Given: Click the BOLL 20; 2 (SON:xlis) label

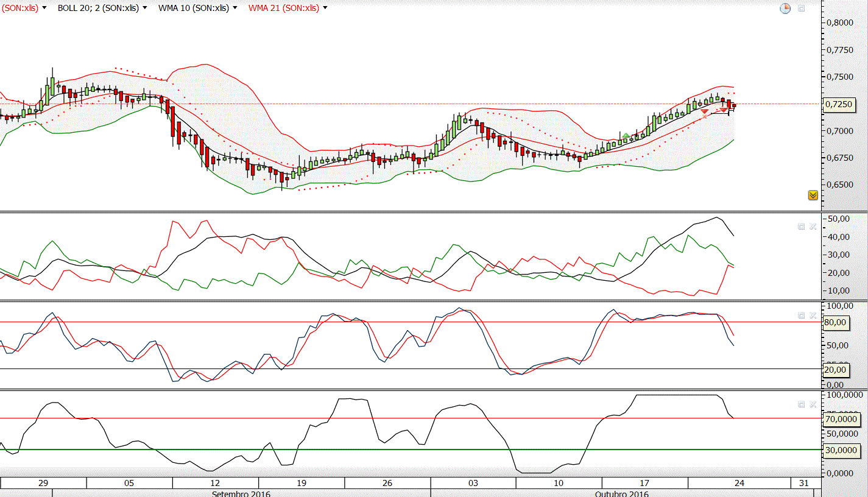Looking at the screenshot, I should 98,8.
